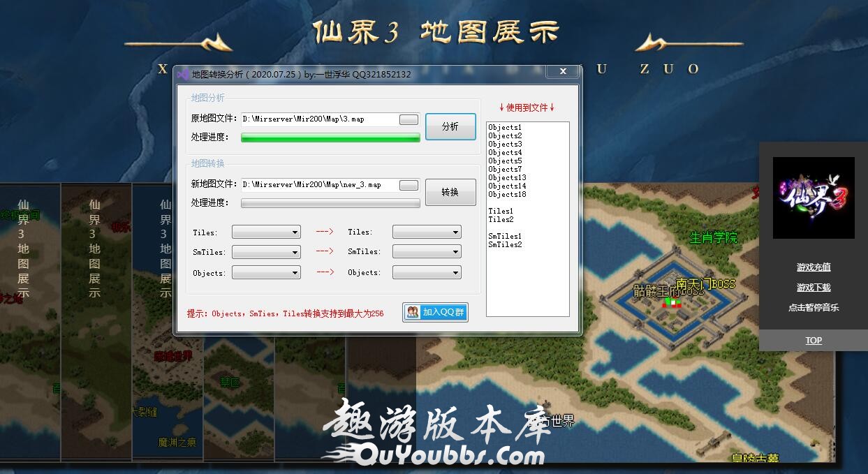Select Objects2 in the used files list

click(505, 136)
